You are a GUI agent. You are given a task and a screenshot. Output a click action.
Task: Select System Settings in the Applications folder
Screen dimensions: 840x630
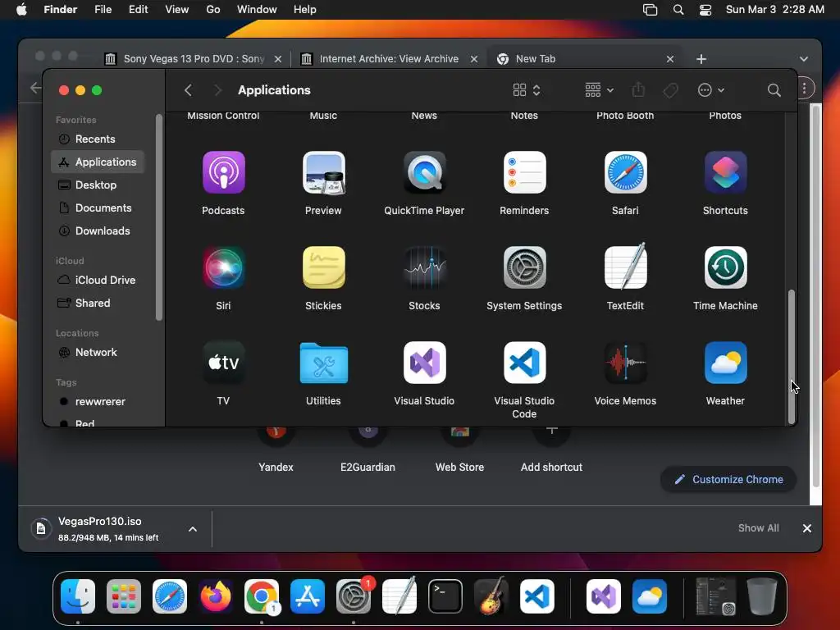pos(524,267)
